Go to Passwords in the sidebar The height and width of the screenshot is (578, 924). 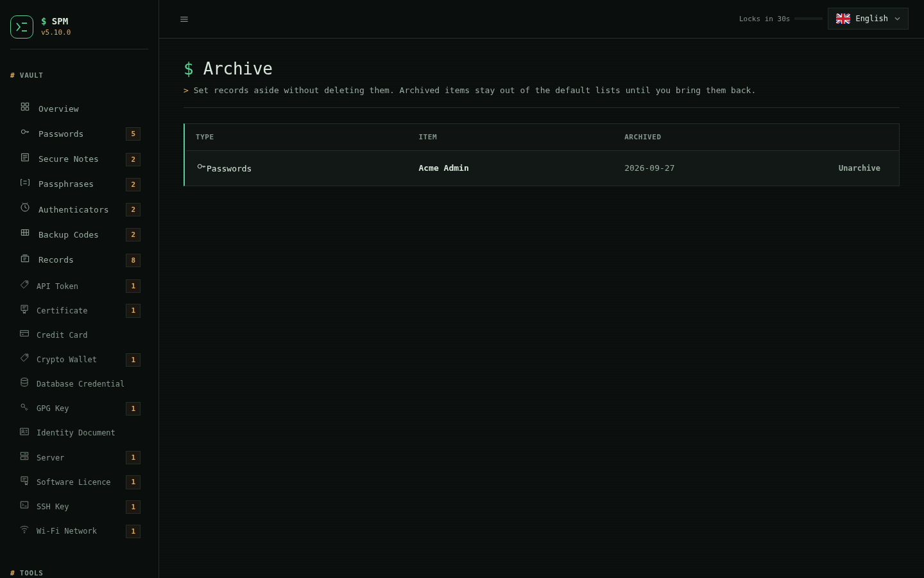click(x=80, y=134)
